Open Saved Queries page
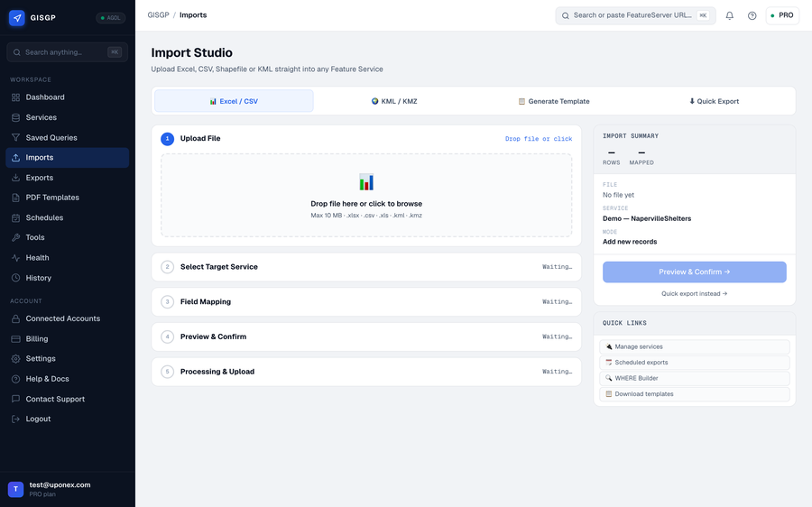Viewport: 812px width, 507px height. click(x=68, y=138)
